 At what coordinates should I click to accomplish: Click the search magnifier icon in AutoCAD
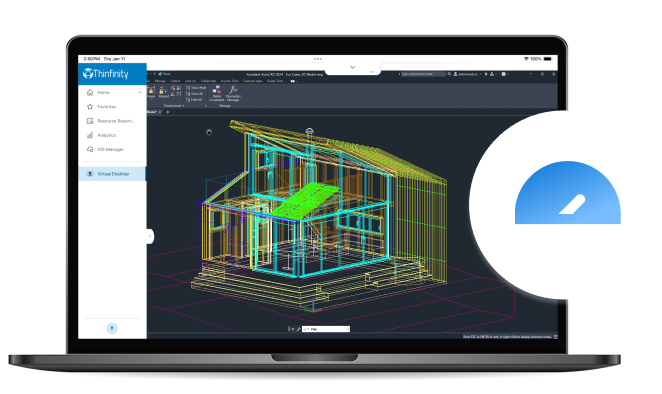pos(449,74)
